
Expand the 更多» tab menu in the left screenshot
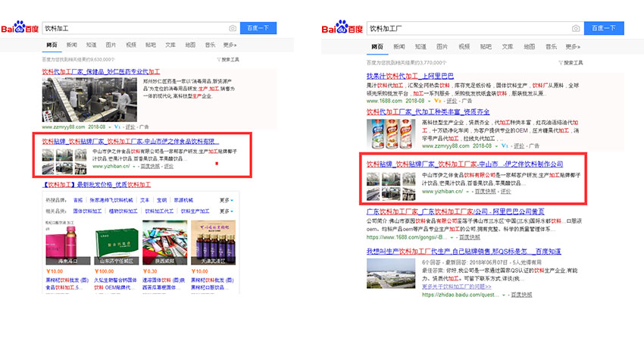[230, 45]
